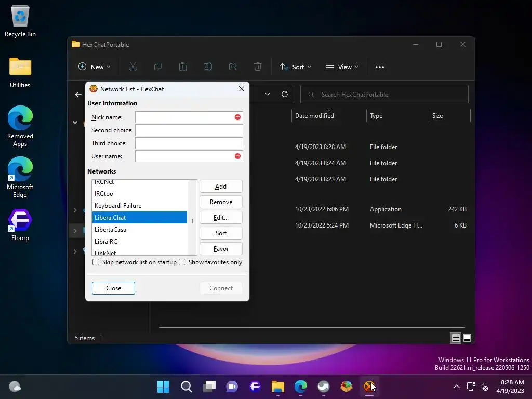Select LibraIRC in the networks list

click(x=139, y=241)
